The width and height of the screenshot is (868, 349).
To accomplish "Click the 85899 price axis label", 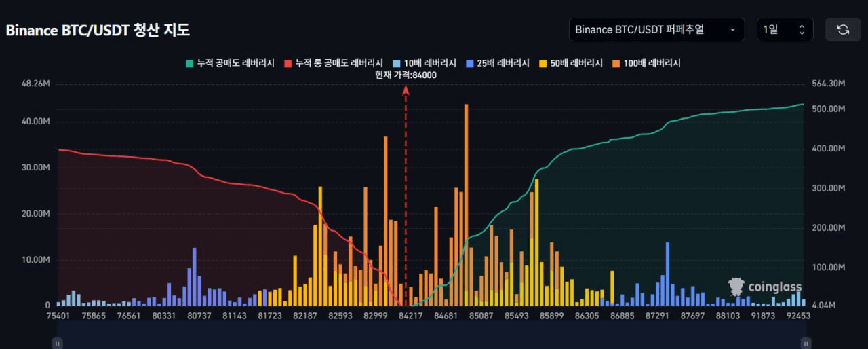I will [551, 316].
